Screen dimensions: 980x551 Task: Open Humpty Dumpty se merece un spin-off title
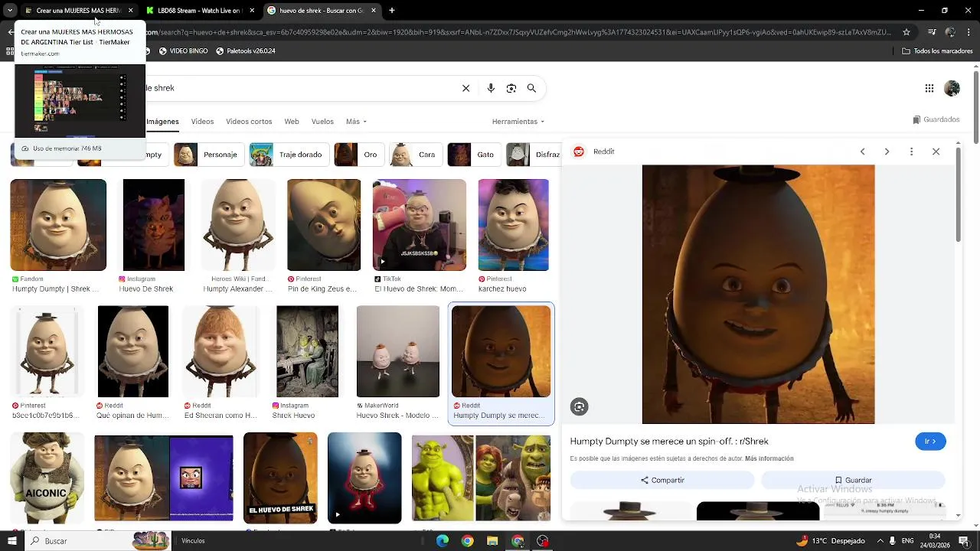coord(669,442)
